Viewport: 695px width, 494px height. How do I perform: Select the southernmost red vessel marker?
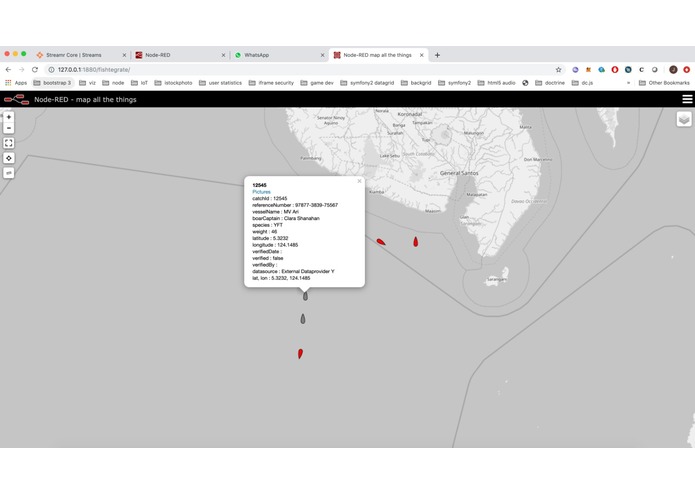coord(300,354)
